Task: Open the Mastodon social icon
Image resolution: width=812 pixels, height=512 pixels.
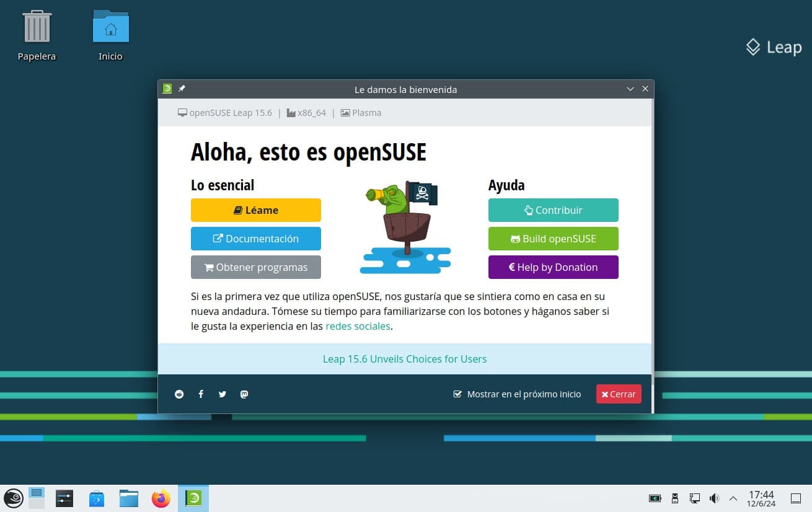Action: pos(244,394)
